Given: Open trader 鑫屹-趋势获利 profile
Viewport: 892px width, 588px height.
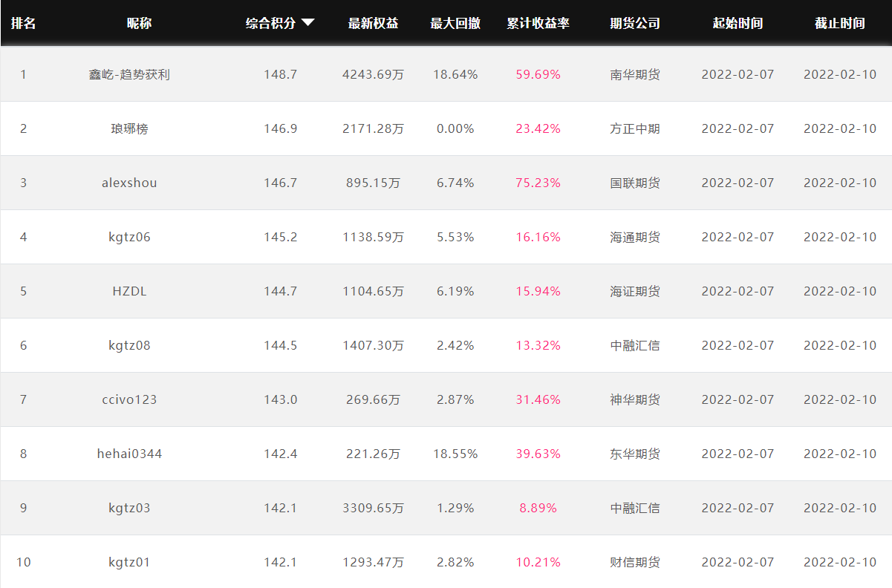Looking at the screenshot, I should click(x=129, y=74).
